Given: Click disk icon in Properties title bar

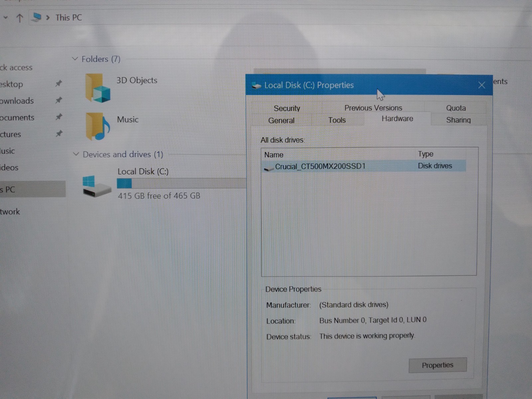Looking at the screenshot, I should pos(256,86).
